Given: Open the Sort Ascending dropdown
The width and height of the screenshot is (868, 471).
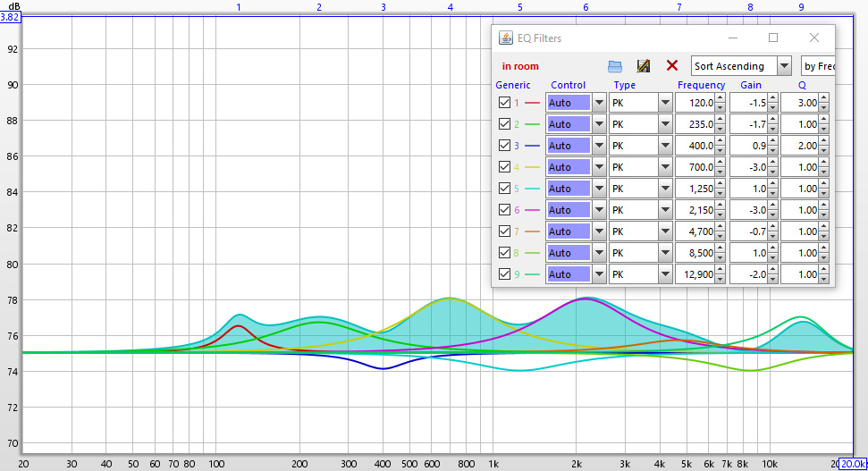Looking at the screenshot, I should 784,66.
